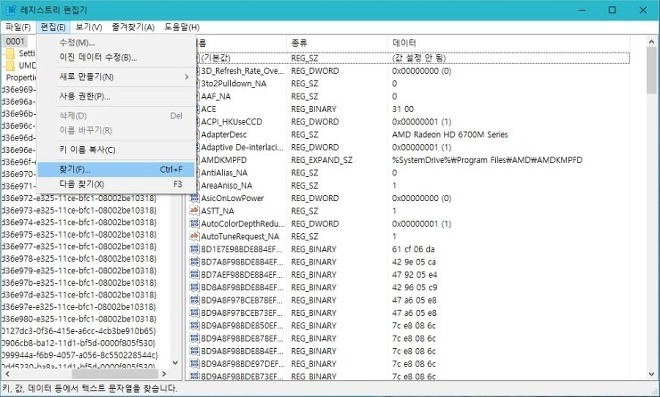Open 사용 권한(P)... permissions entry

pyautogui.click(x=116, y=97)
